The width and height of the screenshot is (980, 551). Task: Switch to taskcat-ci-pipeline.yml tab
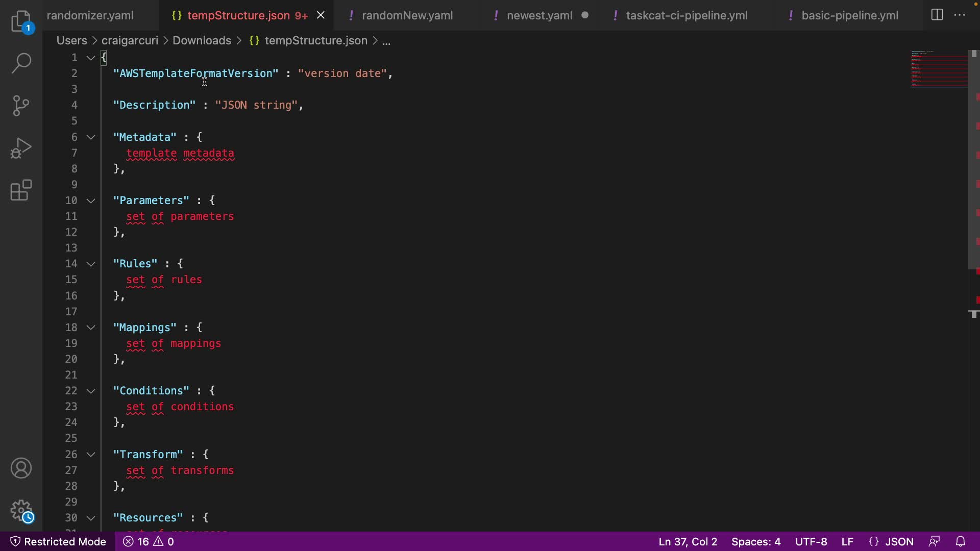point(687,15)
